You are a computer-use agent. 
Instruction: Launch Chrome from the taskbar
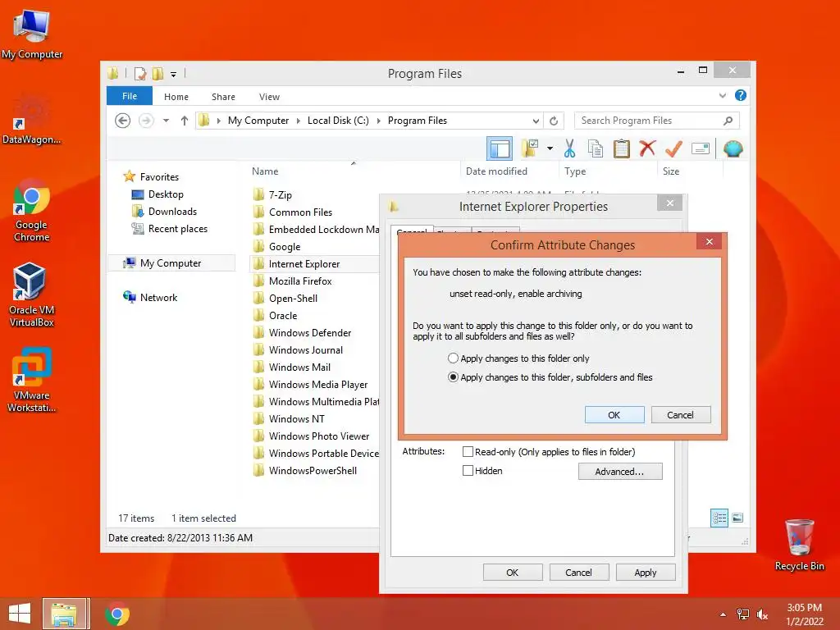117,614
